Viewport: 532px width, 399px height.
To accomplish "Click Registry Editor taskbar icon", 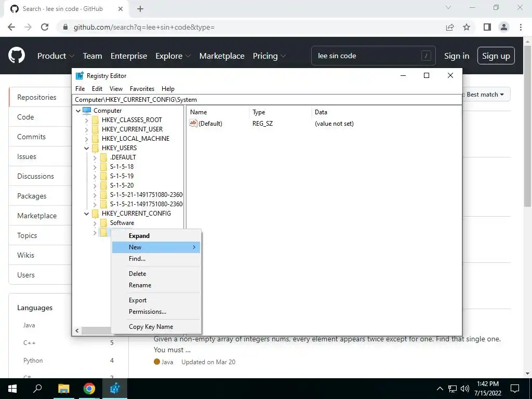I will 115,389.
